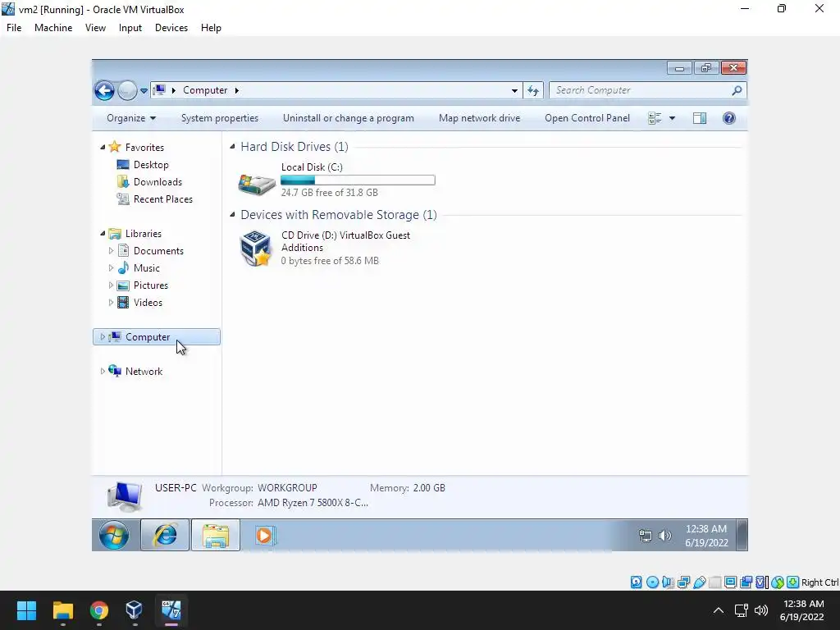This screenshot has width=840, height=630.
Task: Open Recent Places
Action: tap(163, 199)
